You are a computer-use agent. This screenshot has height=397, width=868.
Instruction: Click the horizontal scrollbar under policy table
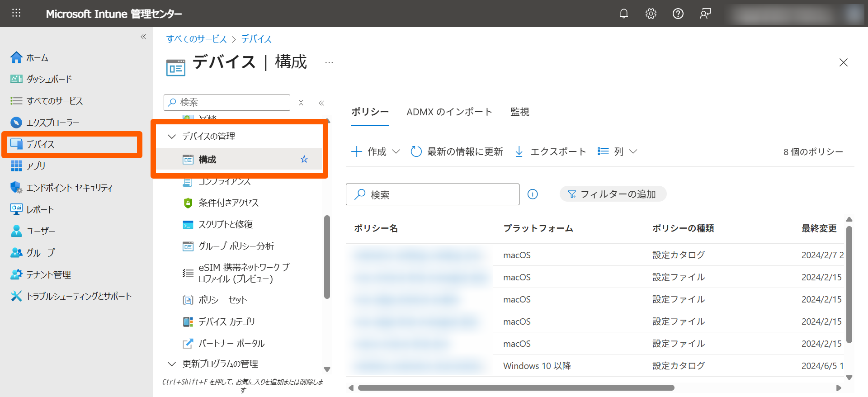(515, 388)
